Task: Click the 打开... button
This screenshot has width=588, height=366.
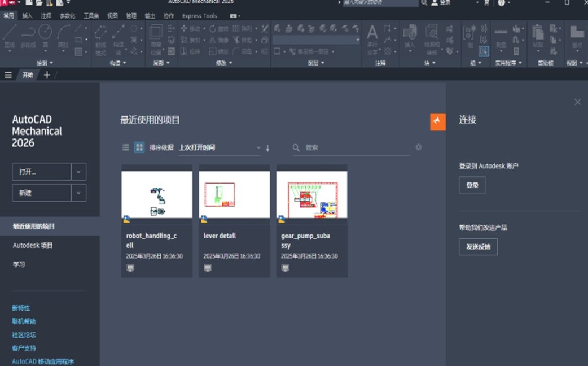Action: coord(42,172)
